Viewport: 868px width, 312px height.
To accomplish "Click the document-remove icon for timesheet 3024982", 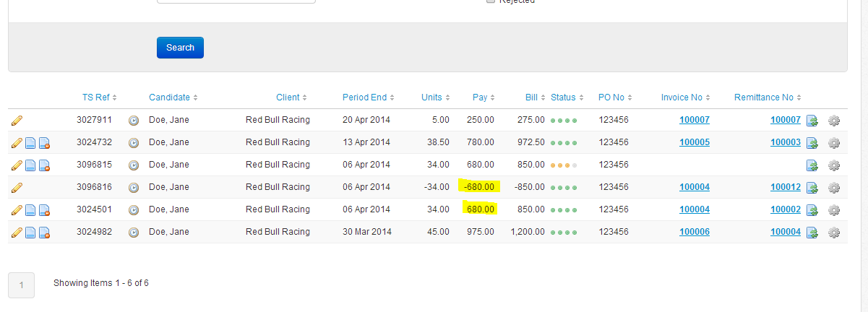I will point(44,233).
